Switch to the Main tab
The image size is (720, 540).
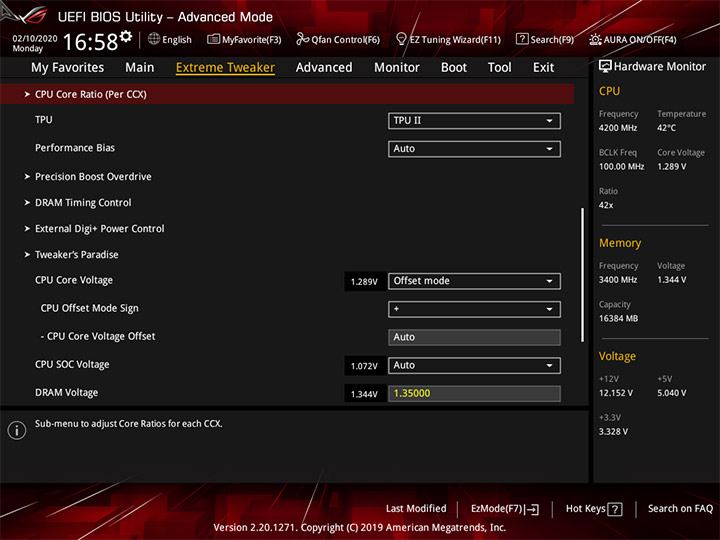click(x=140, y=68)
